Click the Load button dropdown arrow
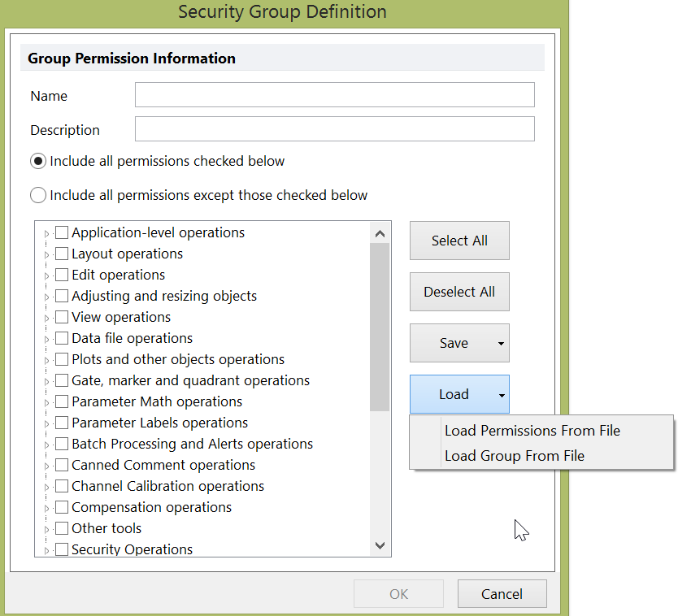Viewport: 678px width, 616px height. tap(502, 395)
